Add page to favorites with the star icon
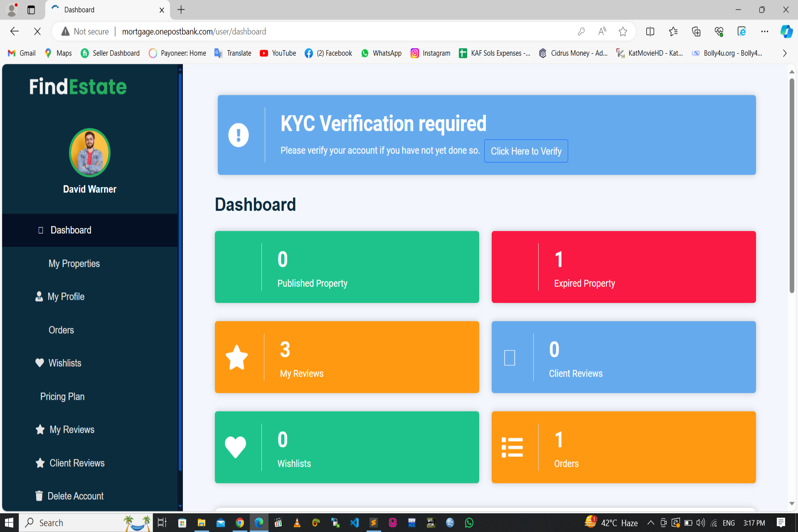798x532 pixels. pyautogui.click(x=623, y=32)
